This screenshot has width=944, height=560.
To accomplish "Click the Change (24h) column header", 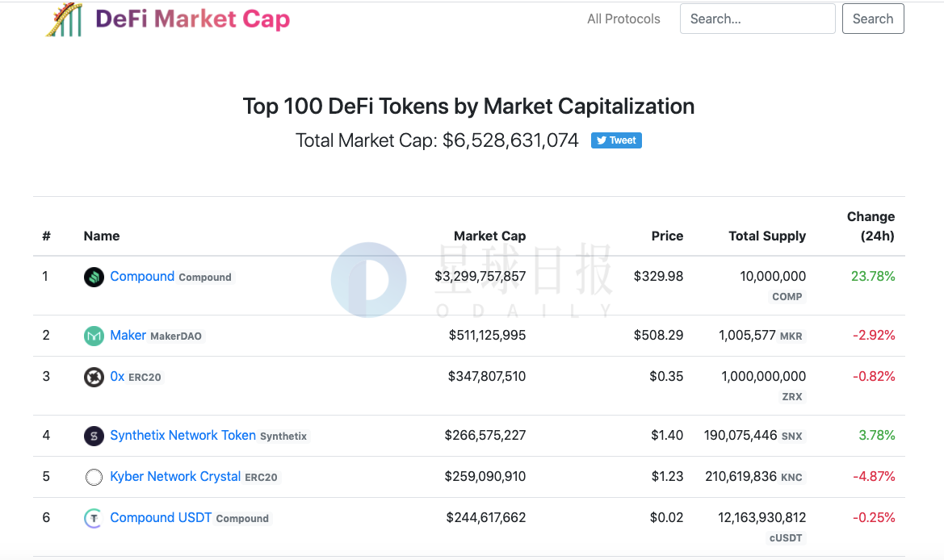I will pyautogui.click(x=871, y=226).
